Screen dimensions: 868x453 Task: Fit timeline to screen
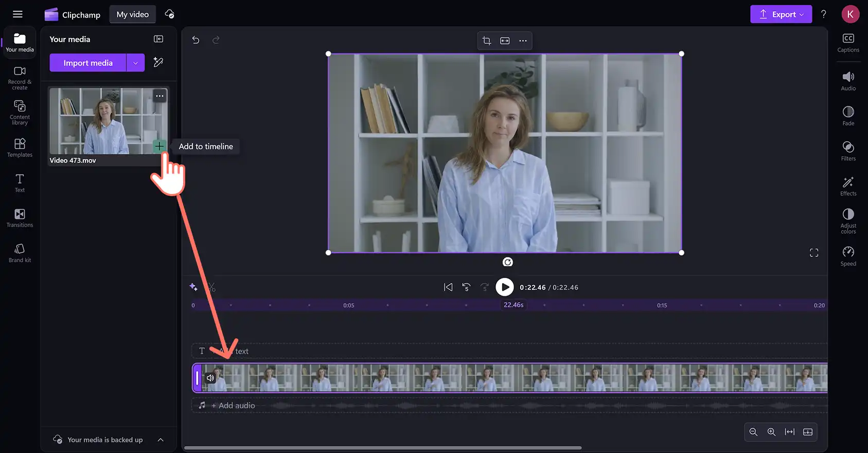pos(790,432)
